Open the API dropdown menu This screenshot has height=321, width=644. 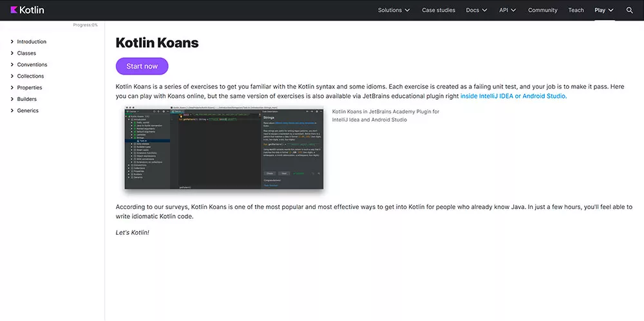(507, 10)
